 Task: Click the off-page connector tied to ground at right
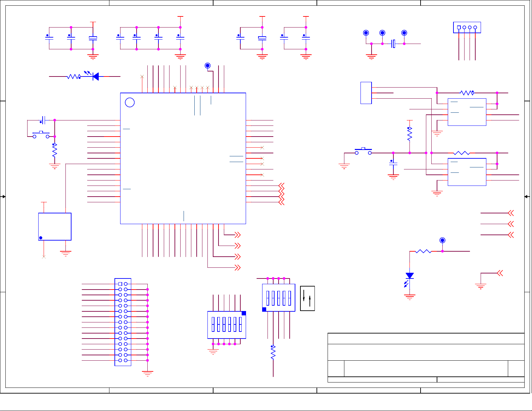pyautogui.click(x=500, y=273)
